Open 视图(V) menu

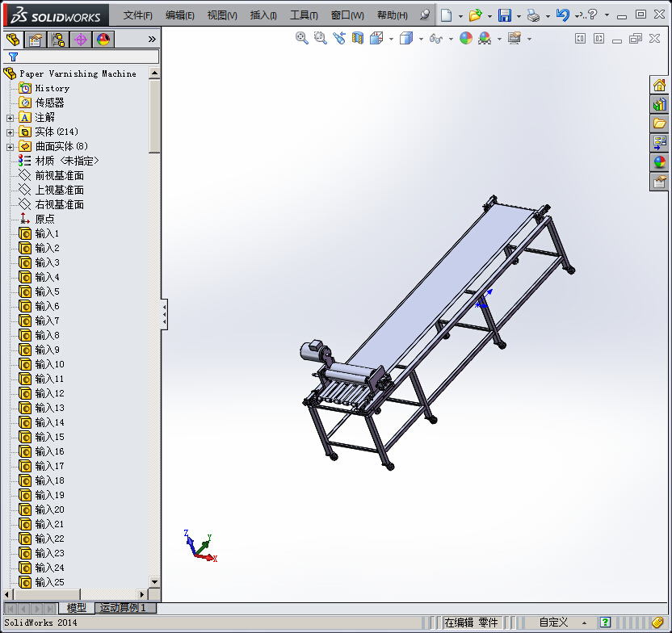pos(222,15)
